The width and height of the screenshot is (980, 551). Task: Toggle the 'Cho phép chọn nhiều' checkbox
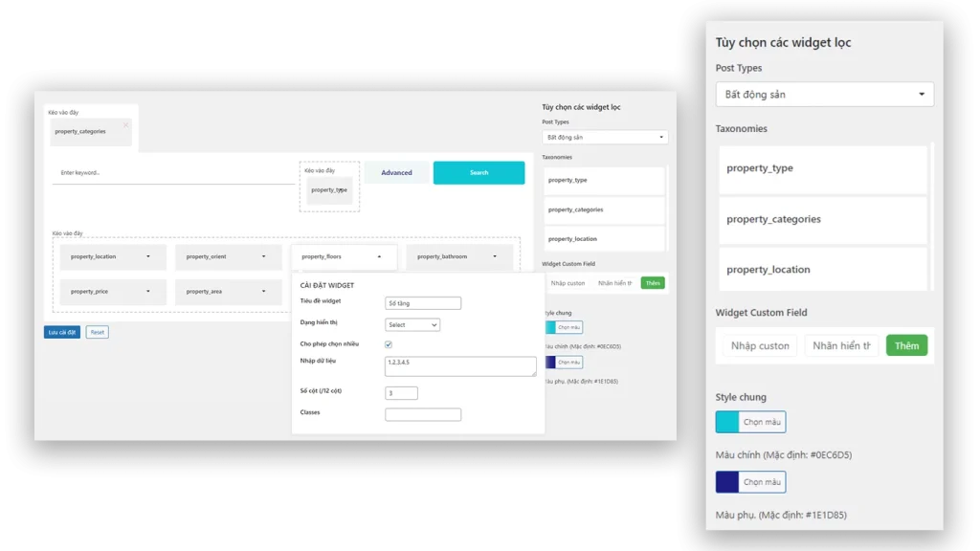pos(389,344)
